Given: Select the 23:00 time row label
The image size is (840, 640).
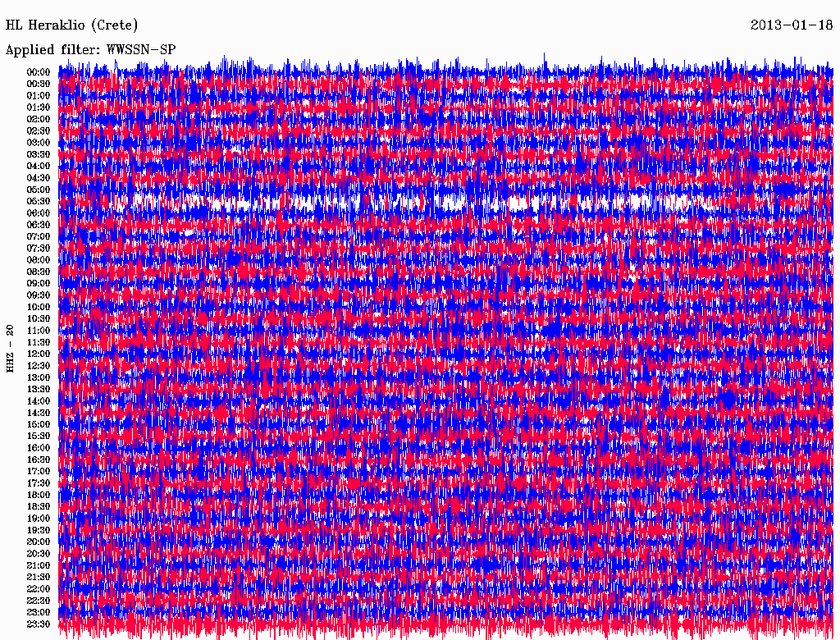Looking at the screenshot, I should [39, 613].
